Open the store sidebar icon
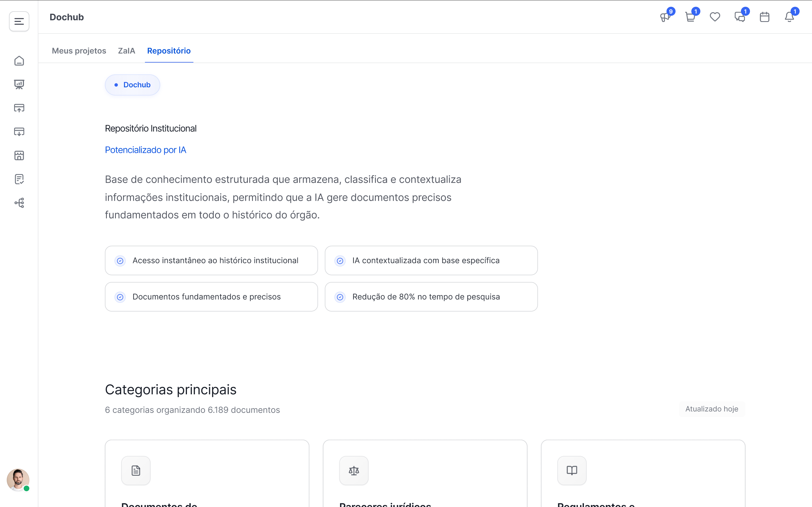The height and width of the screenshot is (507, 812). (19, 155)
